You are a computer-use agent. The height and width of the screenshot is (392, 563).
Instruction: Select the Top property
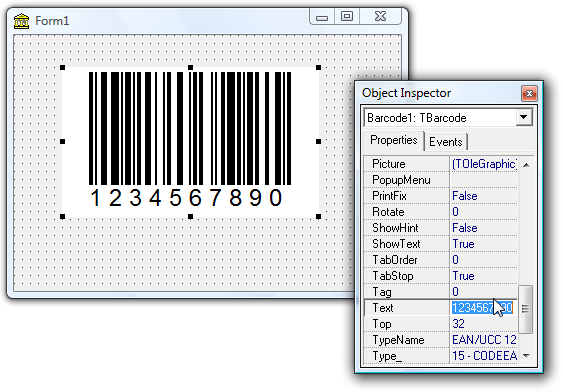coord(406,324)
